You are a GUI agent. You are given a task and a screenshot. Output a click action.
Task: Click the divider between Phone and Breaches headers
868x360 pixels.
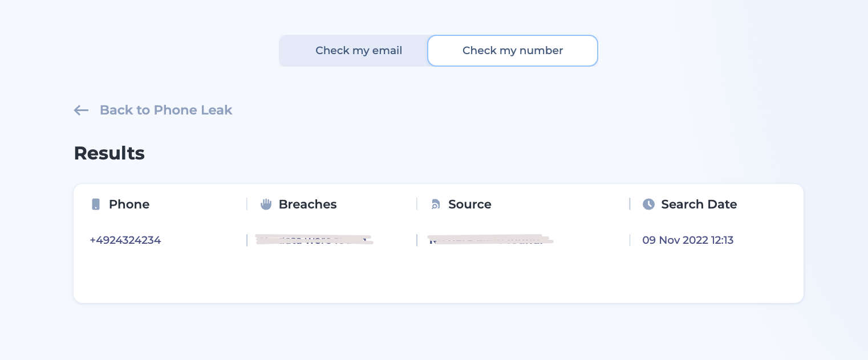pos(247,204)
